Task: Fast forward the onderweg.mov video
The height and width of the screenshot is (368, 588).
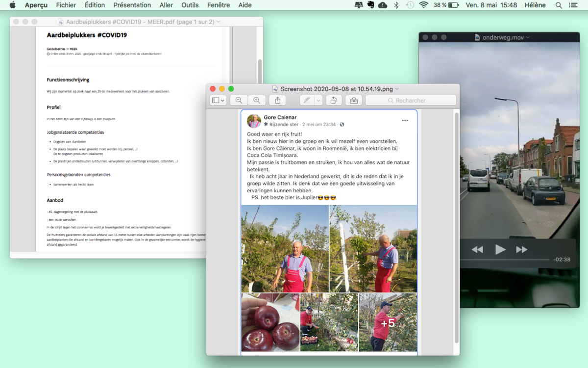Action: point(522,250)
